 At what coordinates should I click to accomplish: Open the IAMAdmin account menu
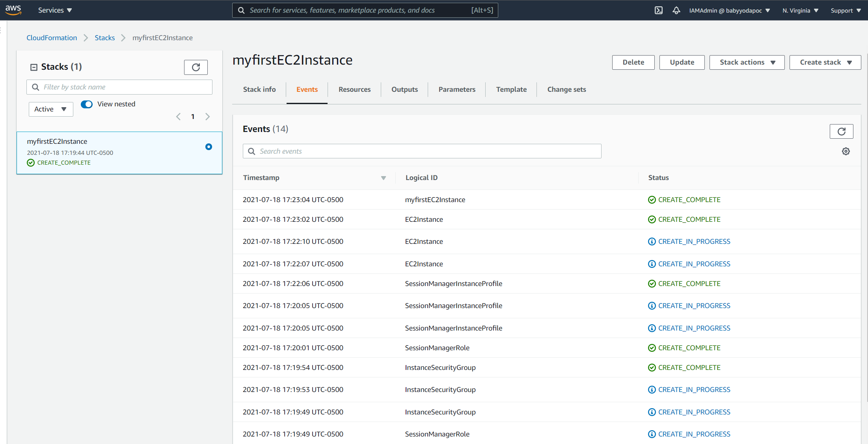730,11
